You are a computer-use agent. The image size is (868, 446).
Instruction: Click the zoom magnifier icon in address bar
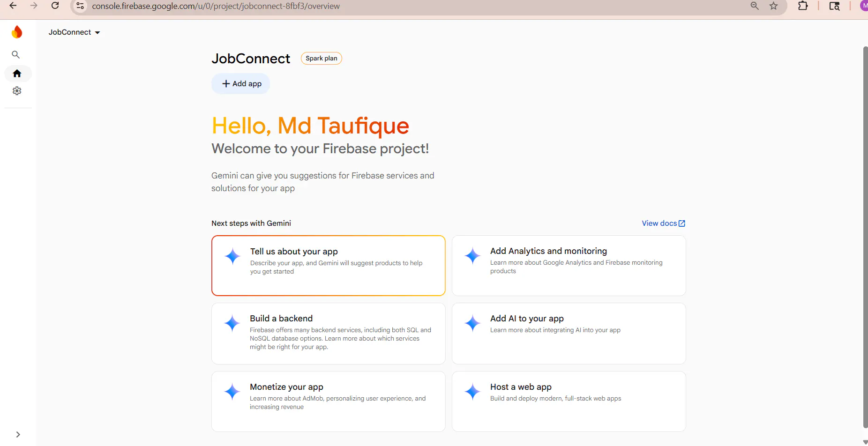[755, 6]
